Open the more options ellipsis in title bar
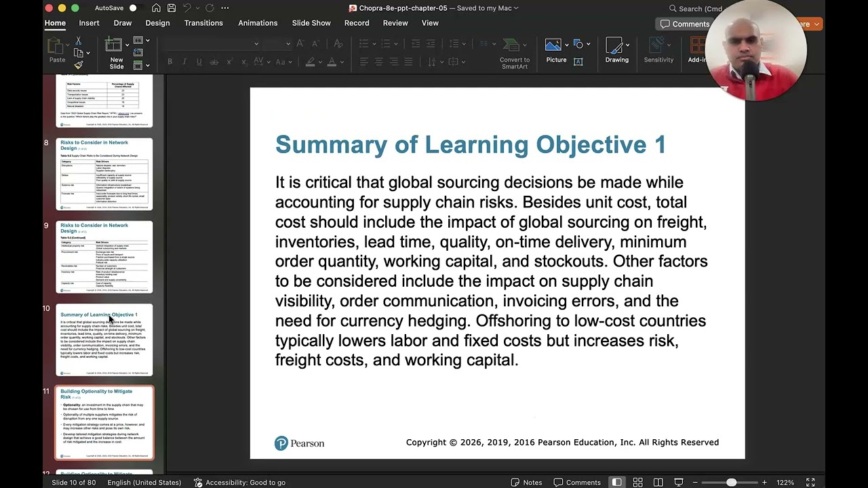The width and height of the screenshot is (868, 488). tap(225, 8)
